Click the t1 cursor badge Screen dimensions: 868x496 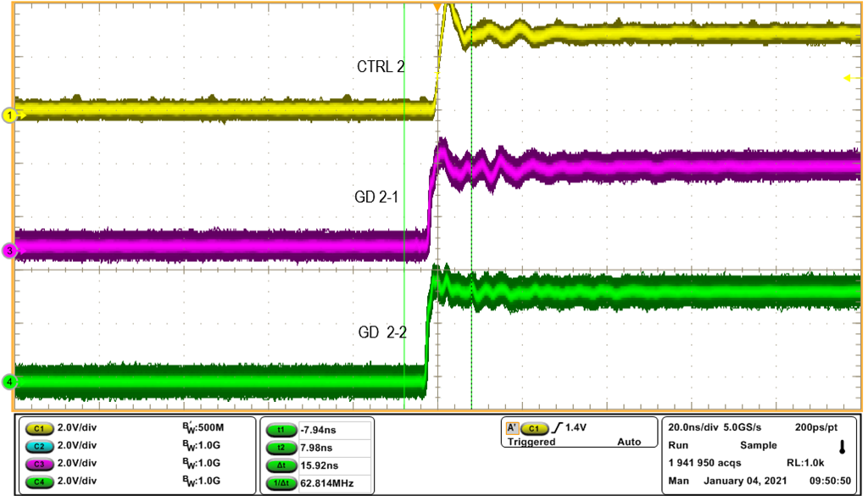(281, 430)
